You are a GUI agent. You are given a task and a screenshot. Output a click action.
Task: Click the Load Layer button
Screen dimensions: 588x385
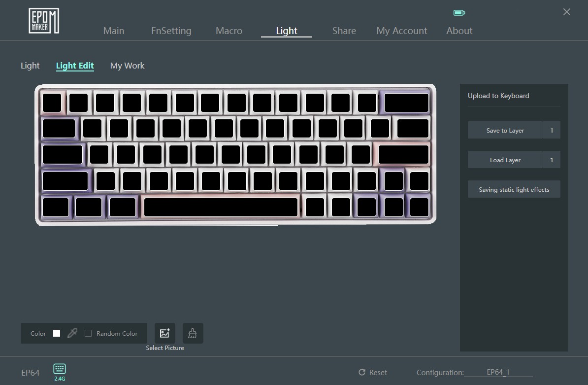505,160
